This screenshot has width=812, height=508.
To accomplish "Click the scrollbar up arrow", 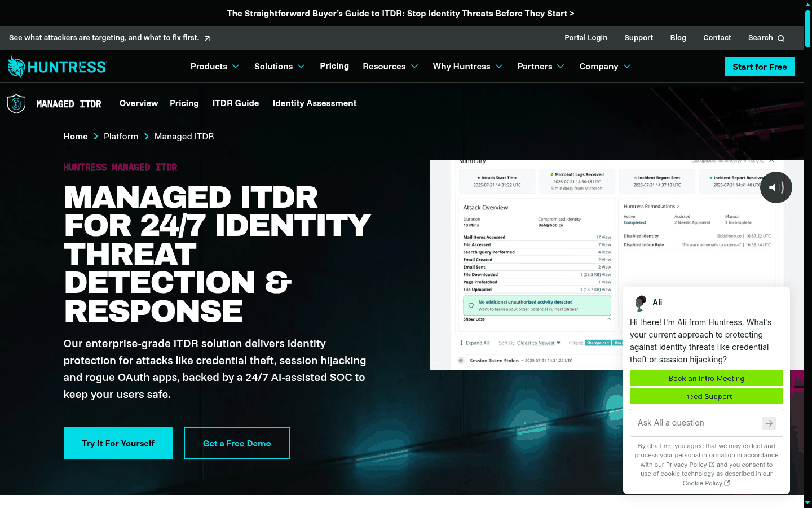I will pyautogui.click(x=807, y=5).
